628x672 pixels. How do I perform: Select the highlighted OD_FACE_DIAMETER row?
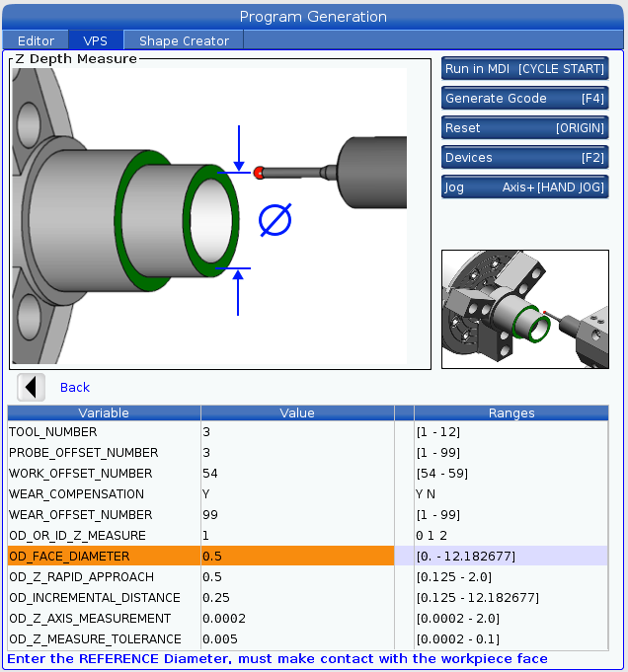[104, 557]
